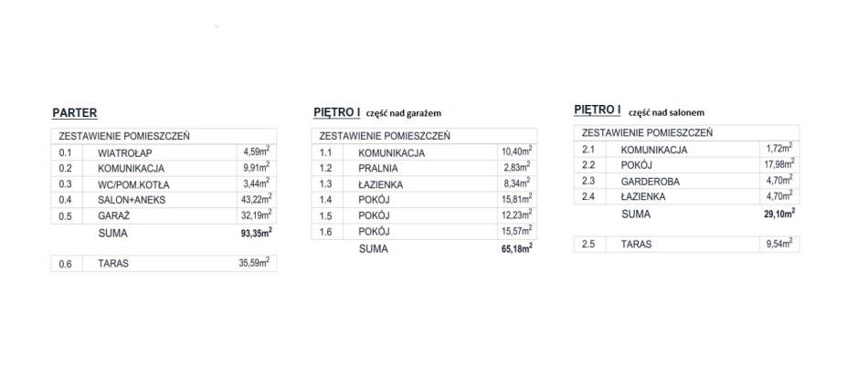This screenshot has width=868, height=366.
Task: Click the 93,35m² total under PARTER
Action: pos(255,232)
